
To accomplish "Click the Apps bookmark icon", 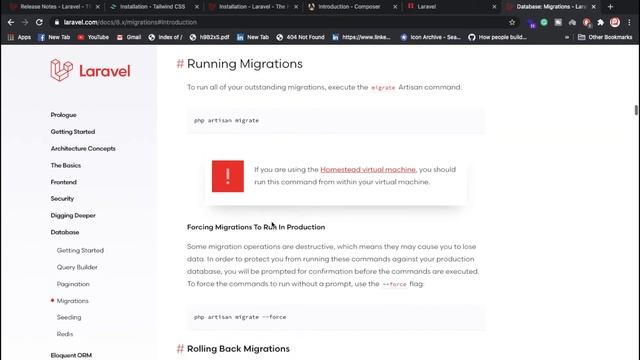I will (20, 37).
